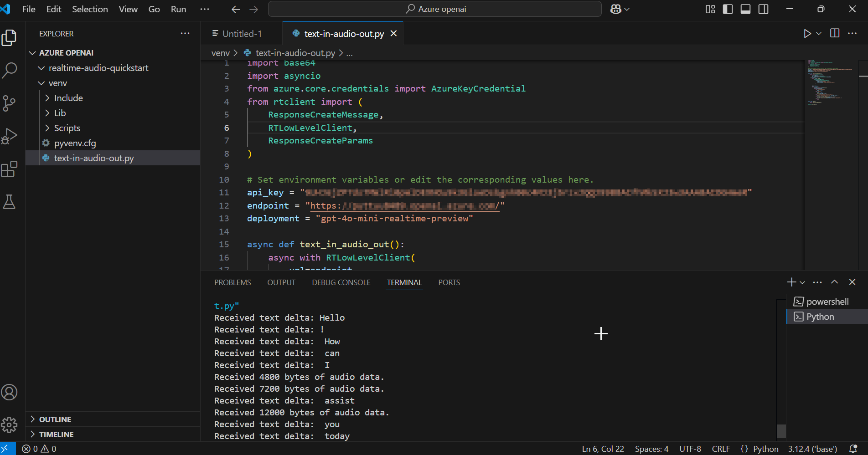This screenshot has height=455, width=868.
Task: Click the remote window indicator in status bar
Action: tap(8, 449)
